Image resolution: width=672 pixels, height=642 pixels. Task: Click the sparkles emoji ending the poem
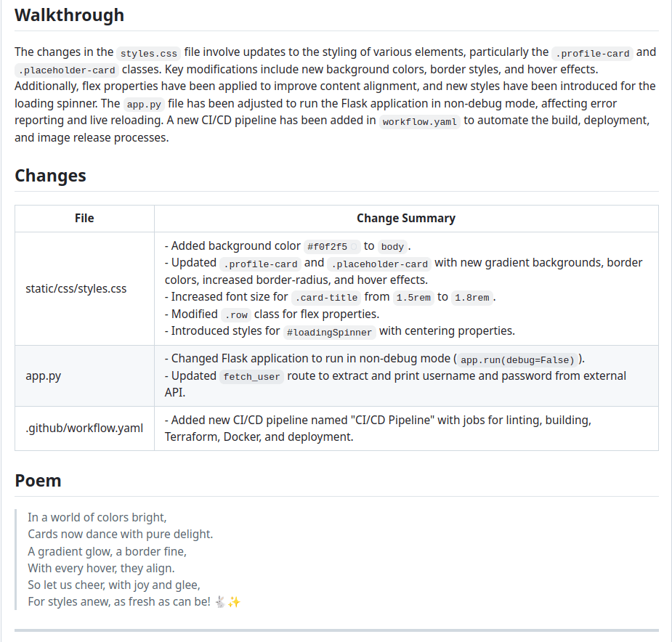(x=234, y=601)
